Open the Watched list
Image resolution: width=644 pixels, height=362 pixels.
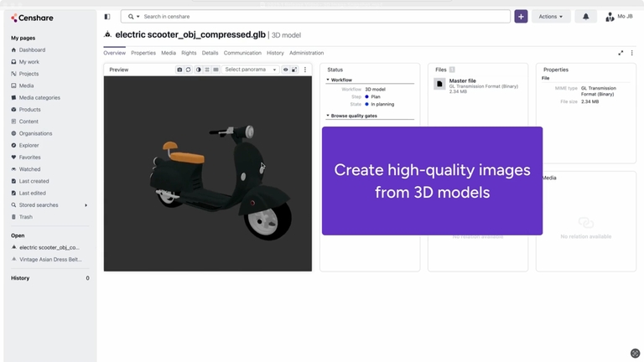29,168
